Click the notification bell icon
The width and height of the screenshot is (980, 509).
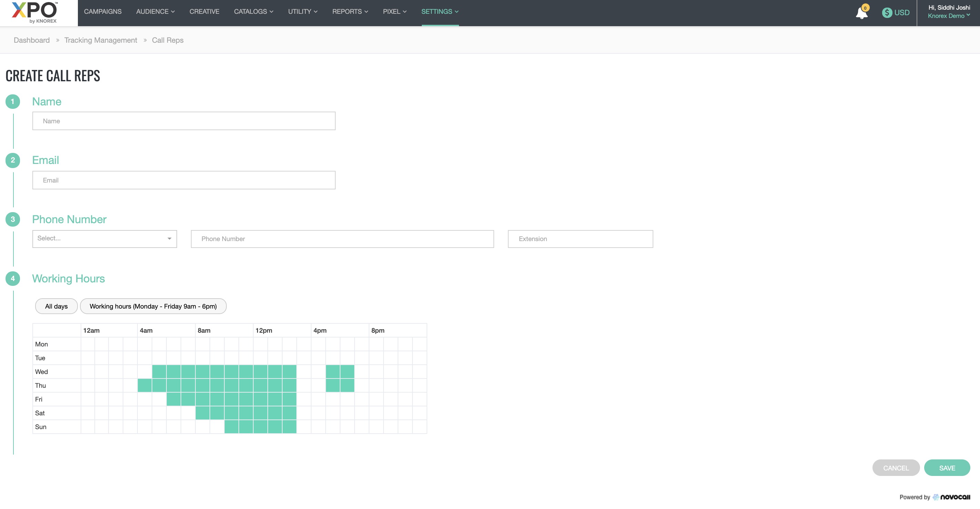coord(861,13)
